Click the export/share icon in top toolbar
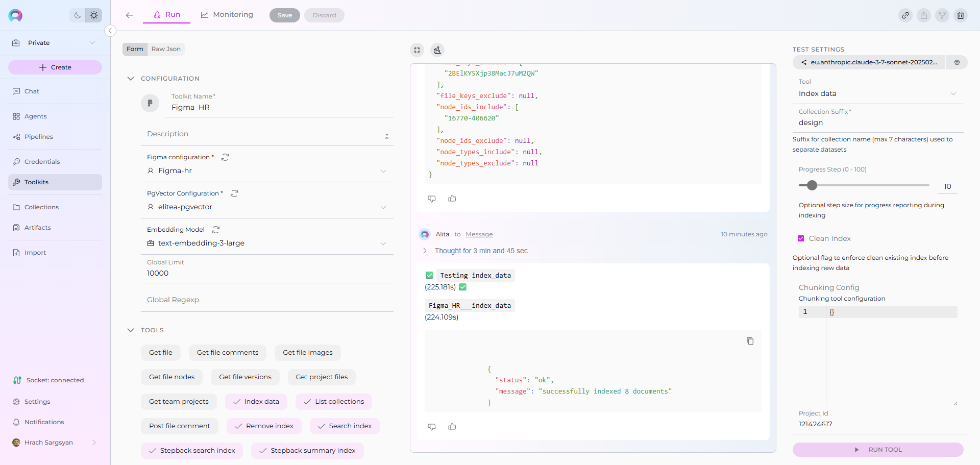980x465 pixels. click(924, 15)
